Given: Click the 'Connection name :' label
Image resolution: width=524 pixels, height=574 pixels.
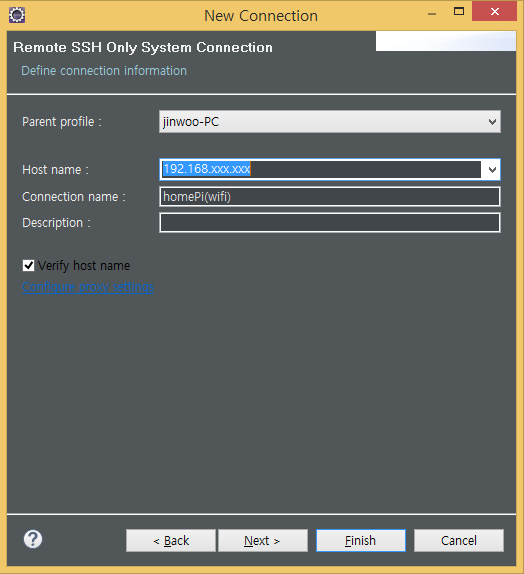Looking at the screenshot, I should (74, 197).
